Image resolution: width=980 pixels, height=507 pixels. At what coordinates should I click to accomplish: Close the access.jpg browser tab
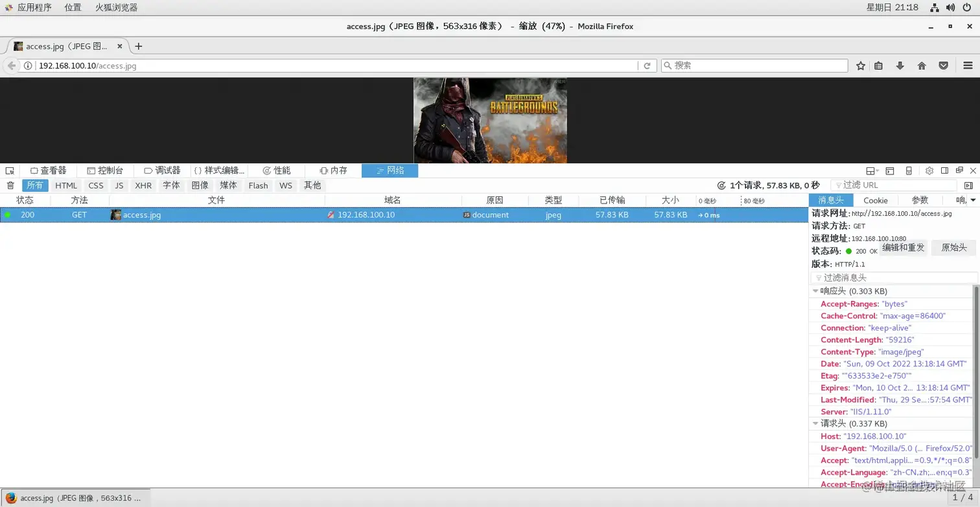point(120,46)
